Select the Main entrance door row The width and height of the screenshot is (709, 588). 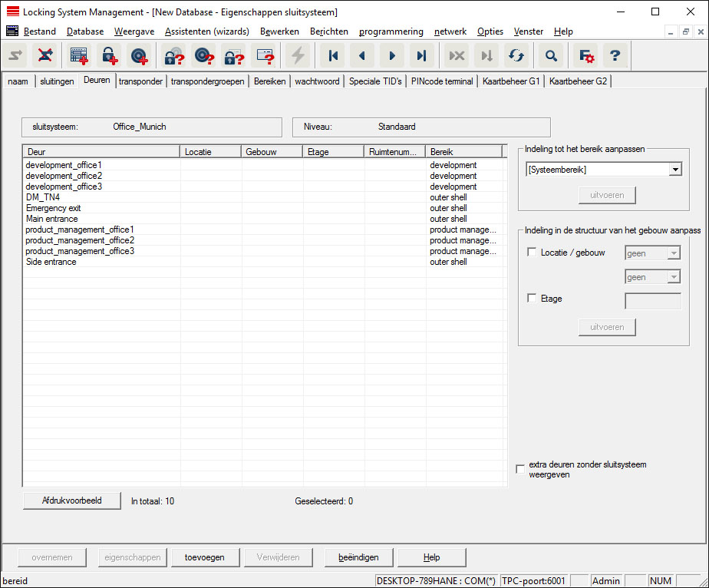point(51,219)
